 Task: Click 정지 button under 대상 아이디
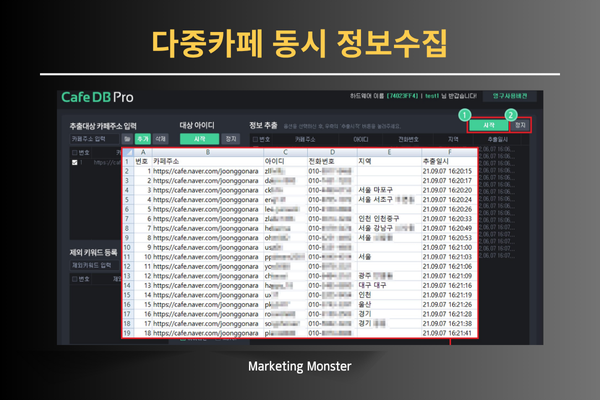tap(231, 139)
